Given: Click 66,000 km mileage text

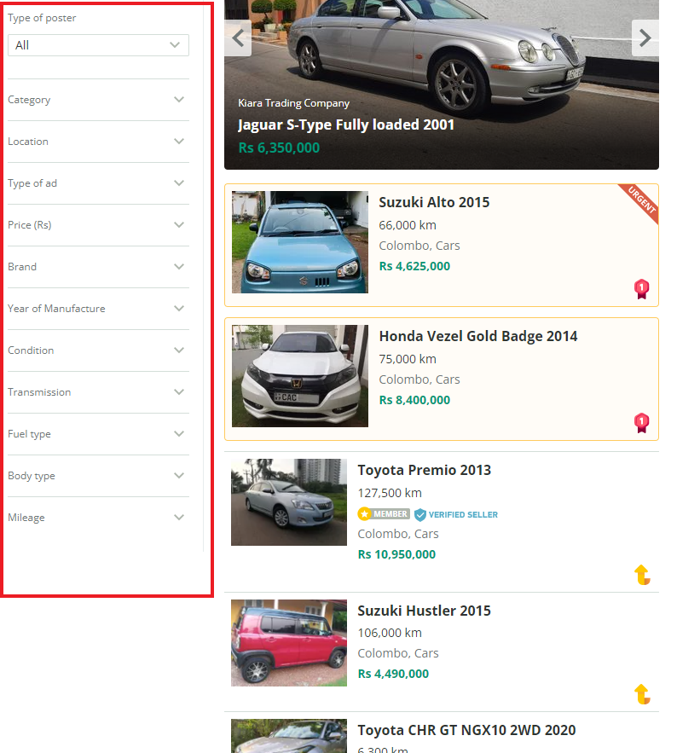Looking at the screenshot, I should (x=408, y=225).
